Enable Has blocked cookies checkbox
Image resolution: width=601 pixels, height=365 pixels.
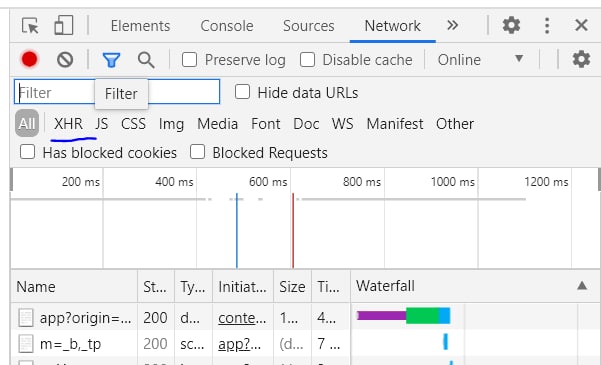(27, 152)
